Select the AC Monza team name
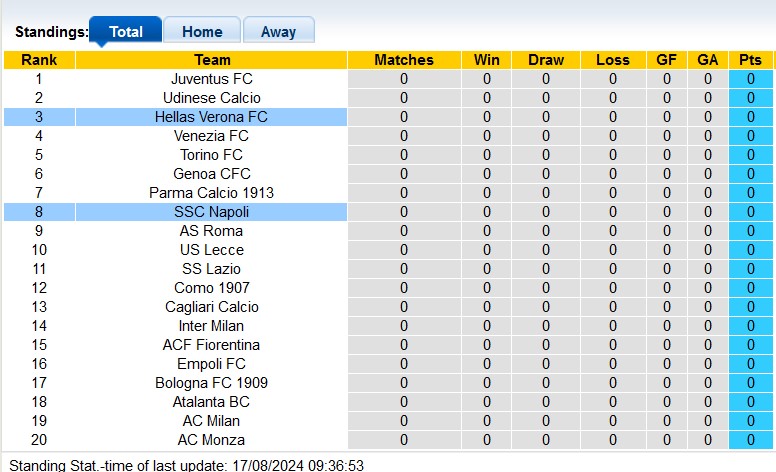The height and width of the screenshot is (472, 776). [x=211, y=440]
